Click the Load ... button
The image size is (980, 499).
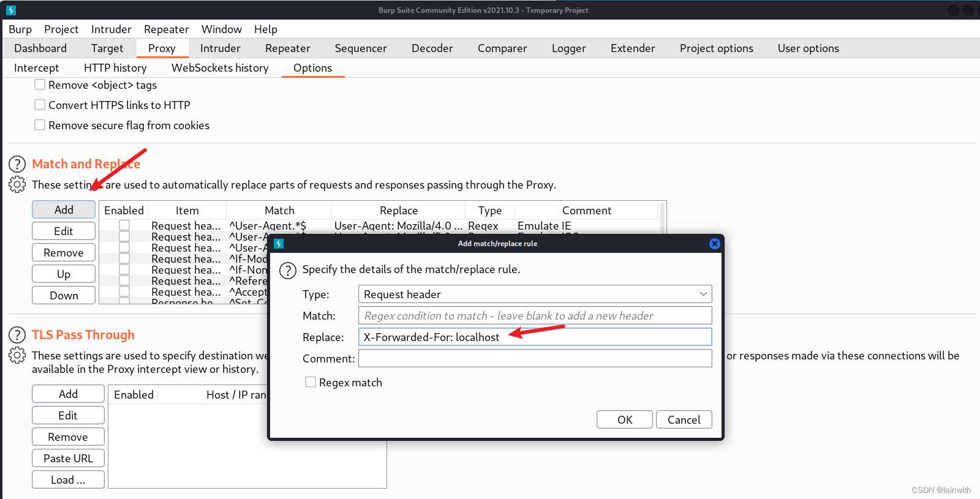pyautogui.click(x=68, y=479)
